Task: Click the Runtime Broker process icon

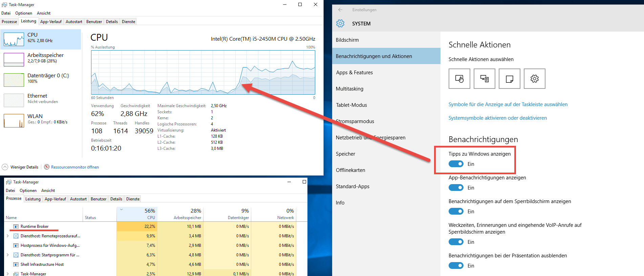Action: pyautogui.click(x=16, y=226)
